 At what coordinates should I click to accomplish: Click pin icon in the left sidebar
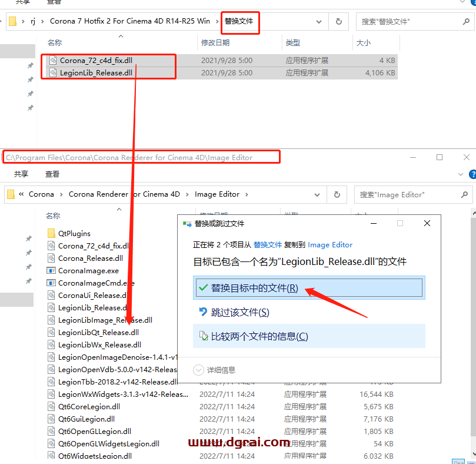tap(30, 65)
